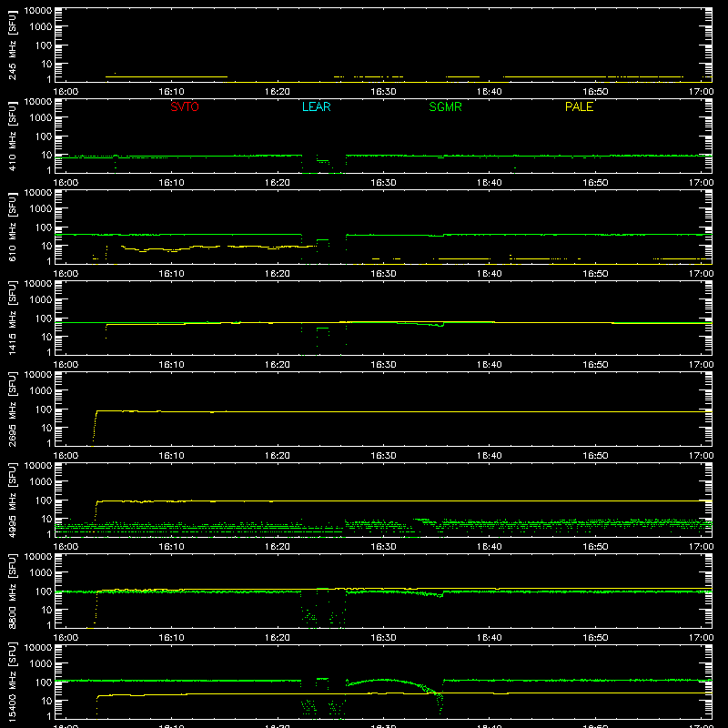Select the 4995 MHz [SFU] axis title
728x728 pixels.
12,500
